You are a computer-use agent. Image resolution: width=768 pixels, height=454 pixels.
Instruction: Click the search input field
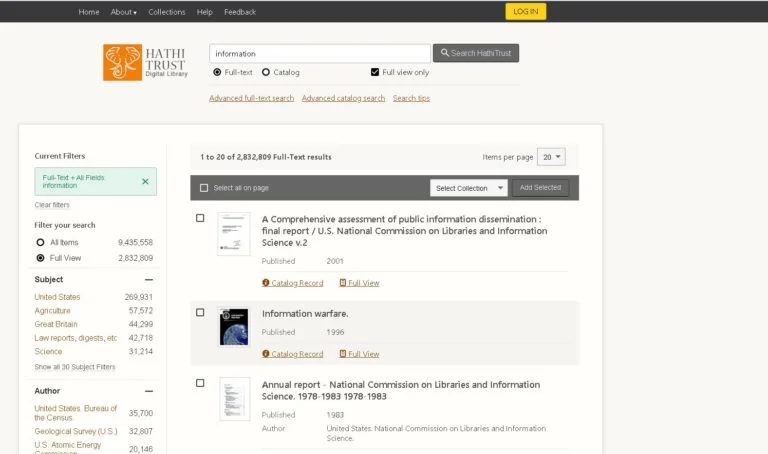point(319,53)
